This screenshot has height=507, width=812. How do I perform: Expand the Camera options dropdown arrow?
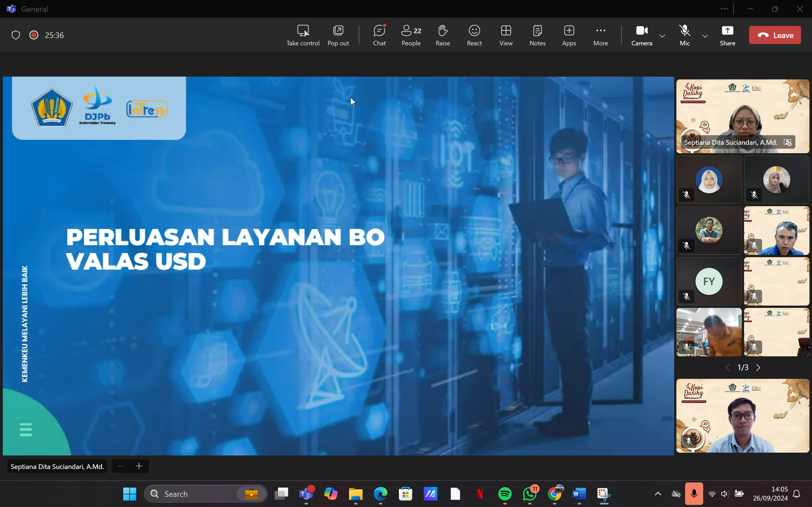662,36
